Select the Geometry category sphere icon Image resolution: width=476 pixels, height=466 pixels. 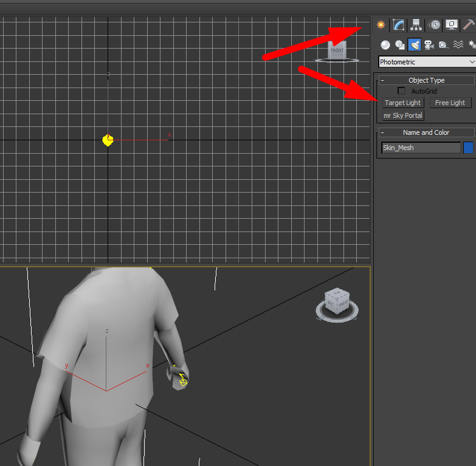385,44
